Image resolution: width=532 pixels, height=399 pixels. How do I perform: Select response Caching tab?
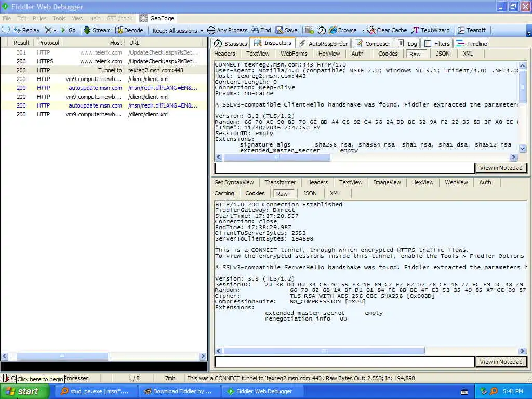click(x=224, y=193)
